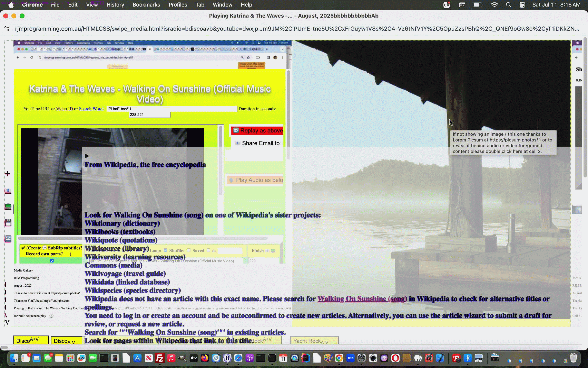588x368 pixels.
Task: Click the Record own parts link
Action: coord(33,254)
